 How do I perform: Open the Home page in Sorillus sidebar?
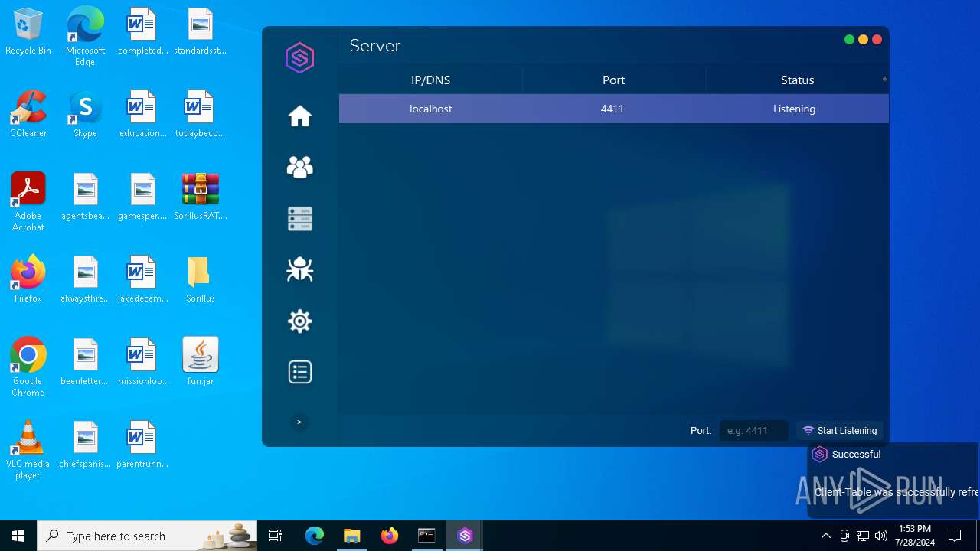coord(299,116)
